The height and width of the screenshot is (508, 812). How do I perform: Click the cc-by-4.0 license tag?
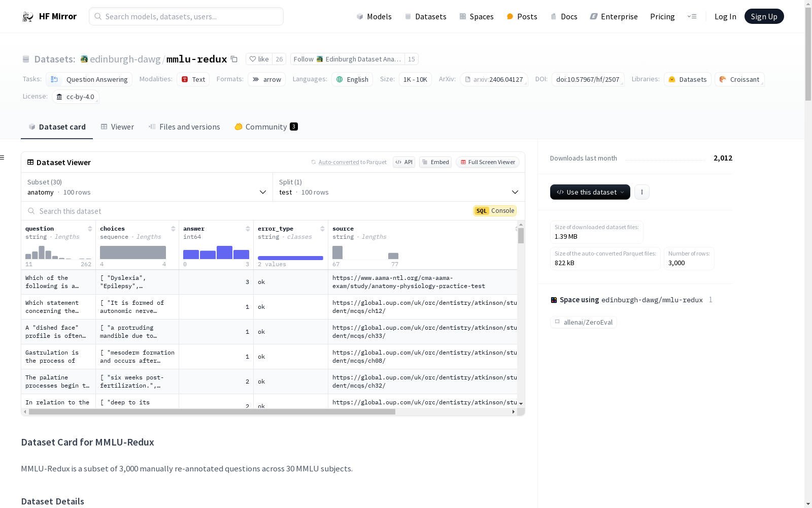76,97
